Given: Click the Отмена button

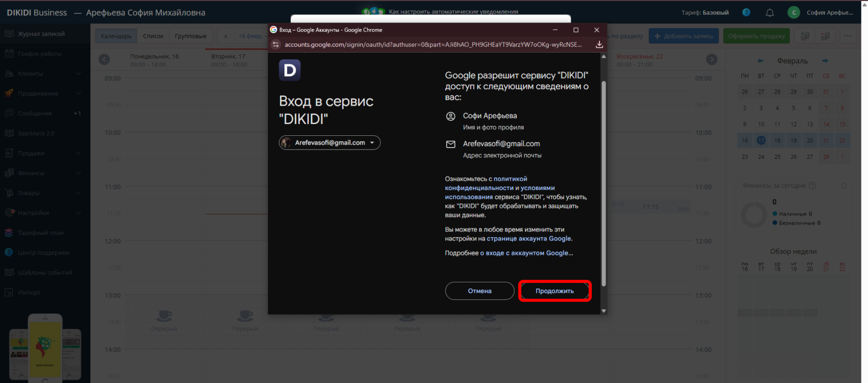Looking at the screenshot, I should [x=479, y=291].
